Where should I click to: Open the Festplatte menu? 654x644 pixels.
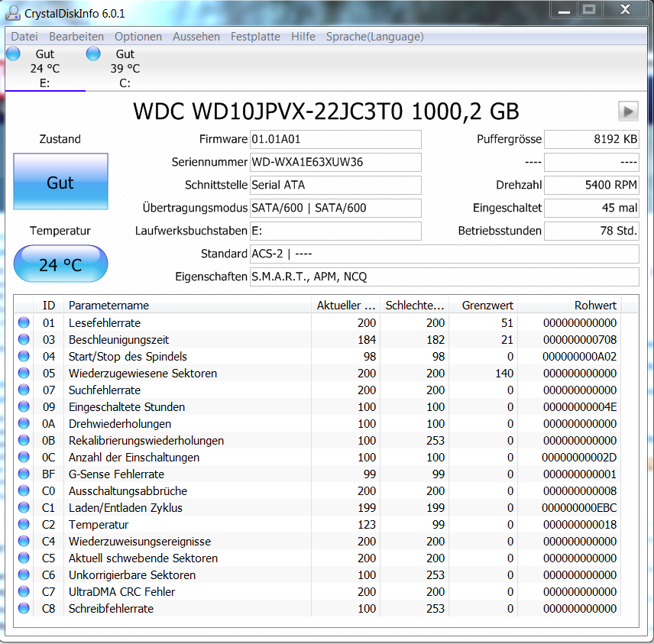255,37
